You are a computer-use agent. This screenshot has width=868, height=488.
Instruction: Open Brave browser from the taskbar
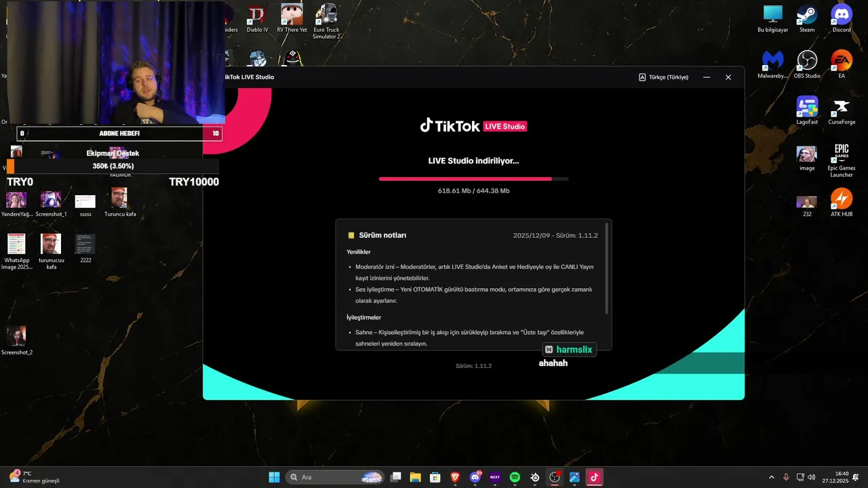point(455,477)
